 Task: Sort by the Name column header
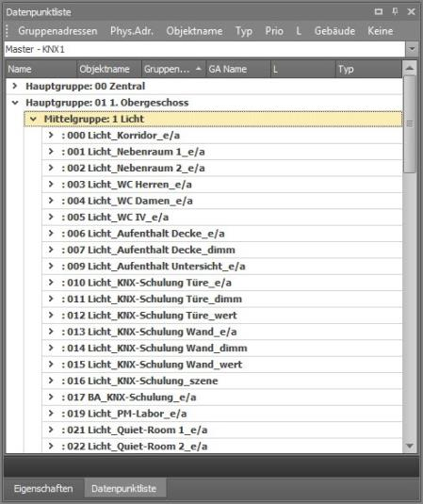(41, 69)
